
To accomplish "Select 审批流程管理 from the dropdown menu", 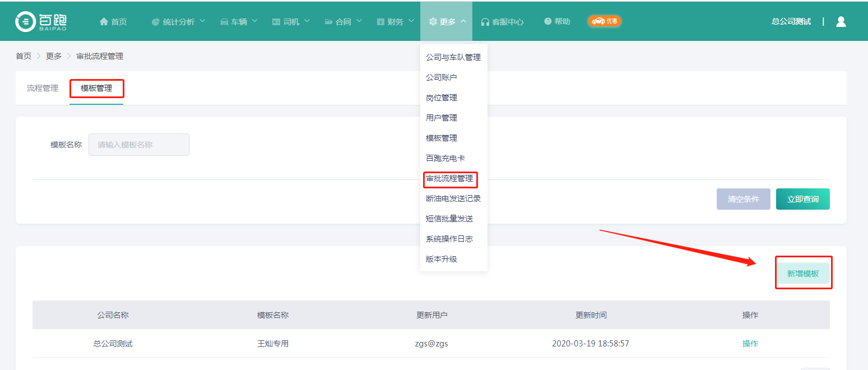I will [x=449, y=179].
